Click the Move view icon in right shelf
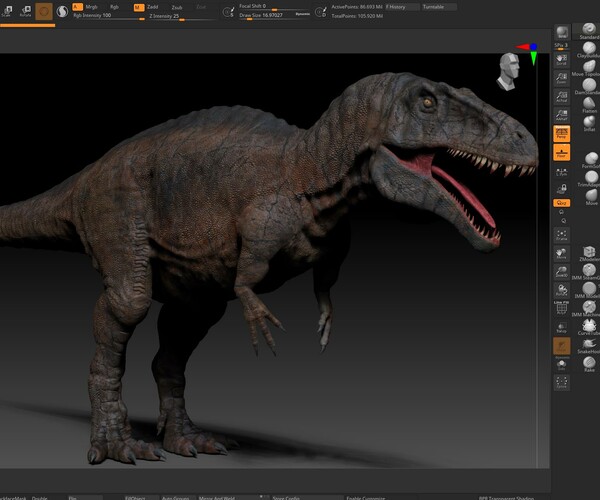 pos(561,254)
